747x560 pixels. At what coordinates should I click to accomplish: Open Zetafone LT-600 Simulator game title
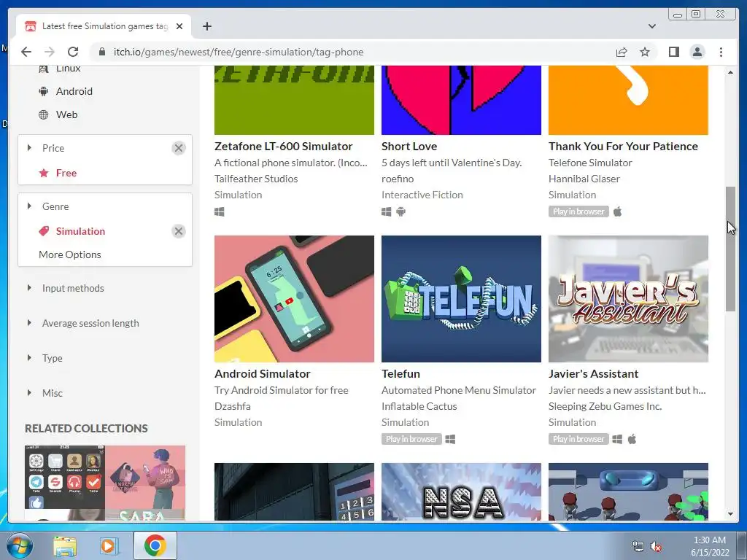pos(284,146)
